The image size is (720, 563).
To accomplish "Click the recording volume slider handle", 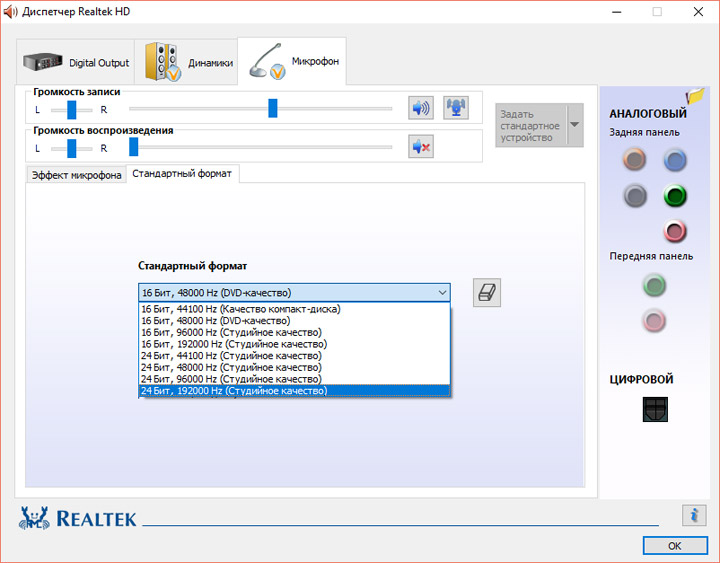I will 273,108.
